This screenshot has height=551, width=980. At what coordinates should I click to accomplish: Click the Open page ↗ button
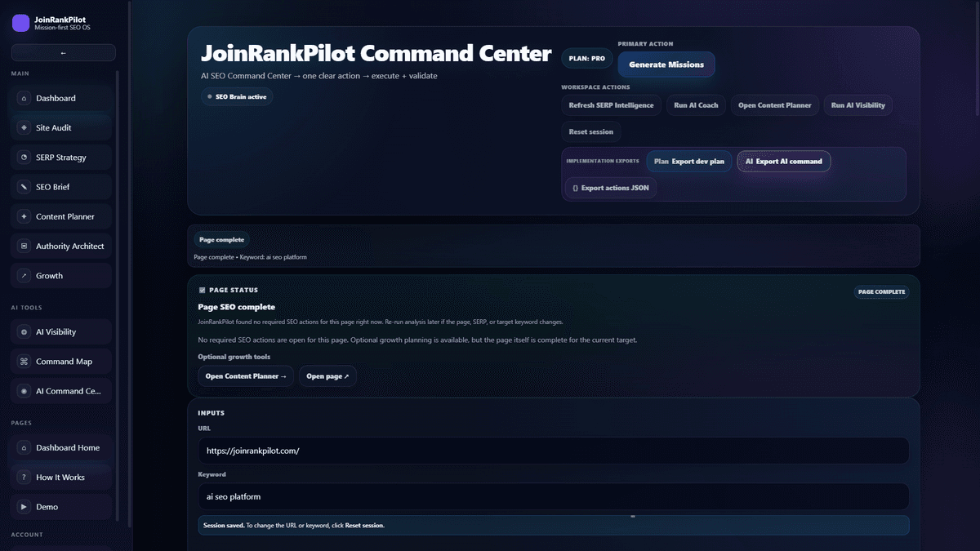pos(327,376)
